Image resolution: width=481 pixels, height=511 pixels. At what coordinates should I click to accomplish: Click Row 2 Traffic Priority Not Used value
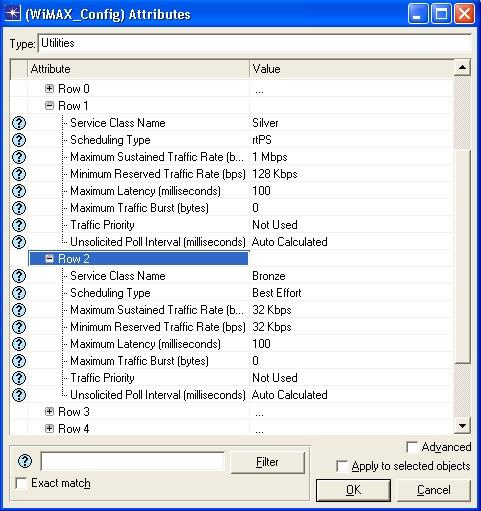click(275, 378)
